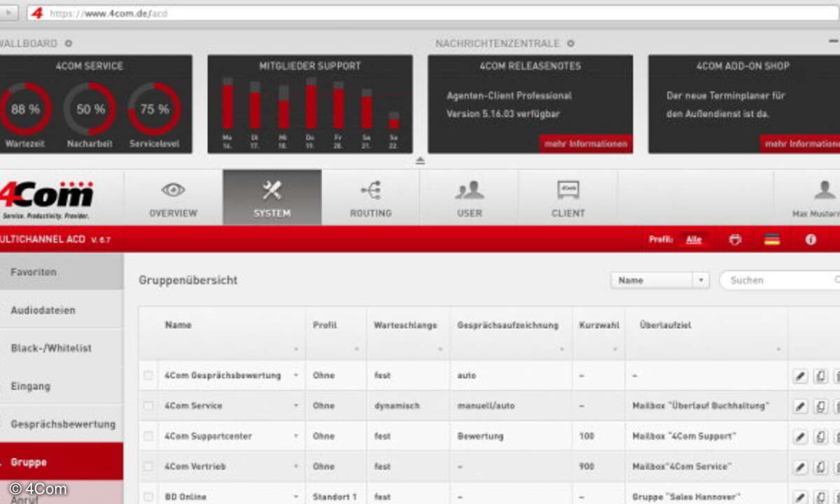Open the Routing tab
Screen dimensions: 840x504
(370, 198)
